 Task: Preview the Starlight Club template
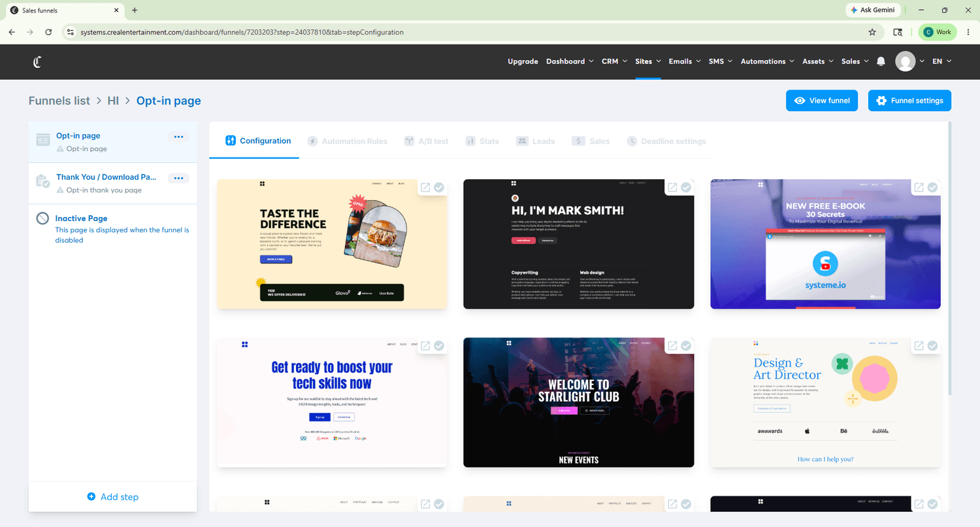(672, 346)
